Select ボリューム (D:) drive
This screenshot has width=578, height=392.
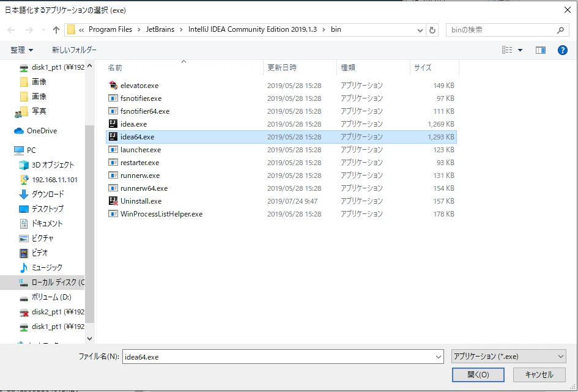pyautogui.click(x=45, y=297)
